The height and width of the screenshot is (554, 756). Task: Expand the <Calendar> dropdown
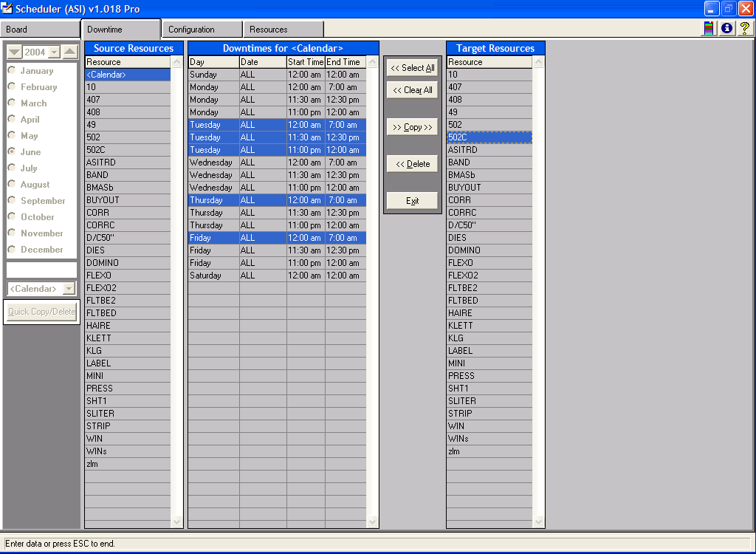tap(69, 289)
